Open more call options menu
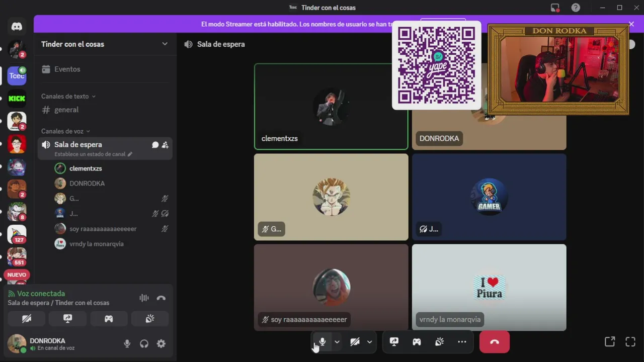This screenshot has width=644, height=362. [x=462, y=342]
